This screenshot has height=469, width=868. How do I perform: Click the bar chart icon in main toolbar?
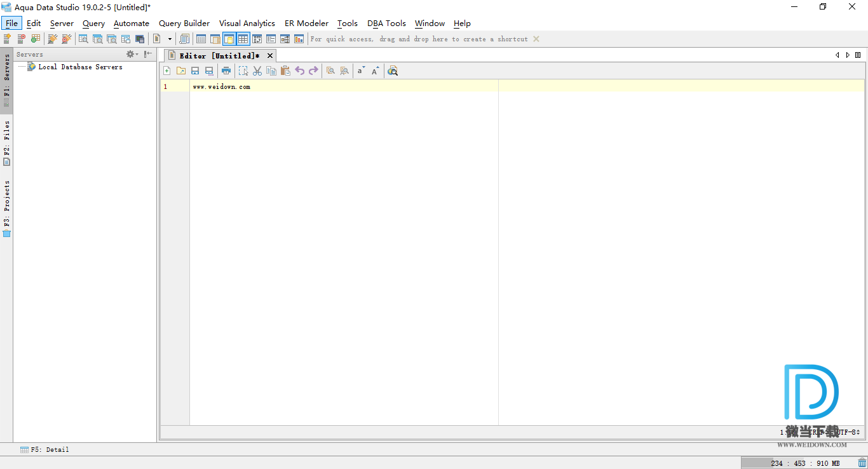(299, 39)
